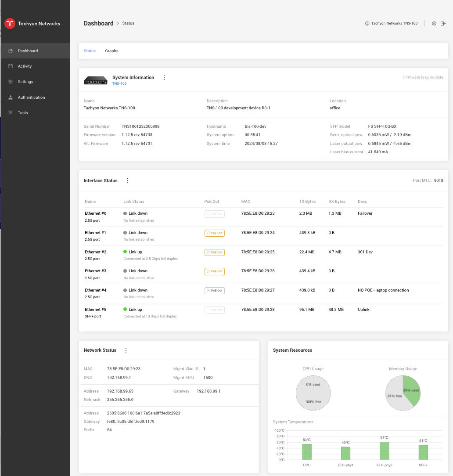Open the Activity sidebar item
The height and width of the screenshot is (476, 453).
click(35, 66)
